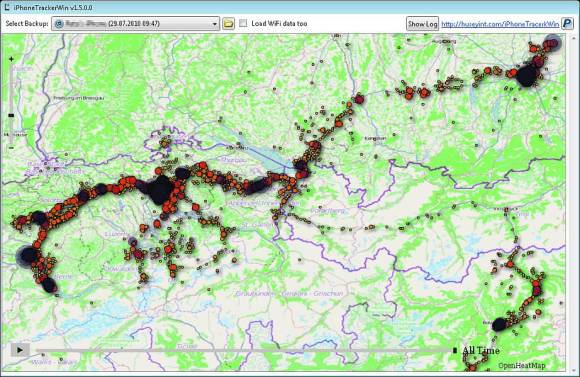
Task: Open the huseyint.com iPhoneTrackerWin link
Action: point(500,24)
